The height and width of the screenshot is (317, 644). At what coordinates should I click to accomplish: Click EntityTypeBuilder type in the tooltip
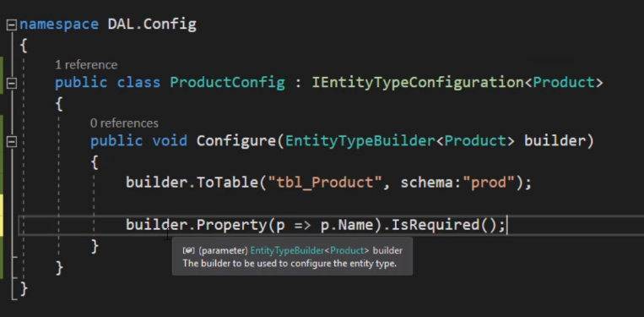[287, 250]
